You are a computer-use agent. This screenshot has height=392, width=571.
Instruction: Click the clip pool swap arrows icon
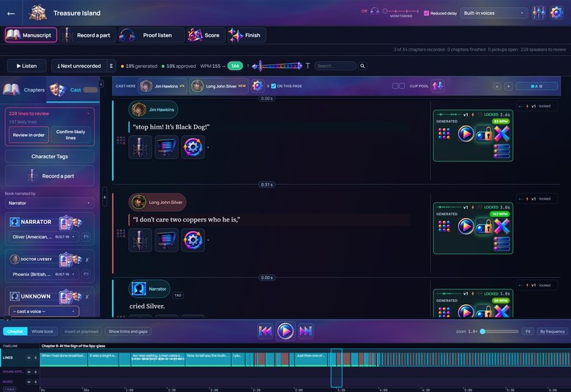(x=437, y=86)
